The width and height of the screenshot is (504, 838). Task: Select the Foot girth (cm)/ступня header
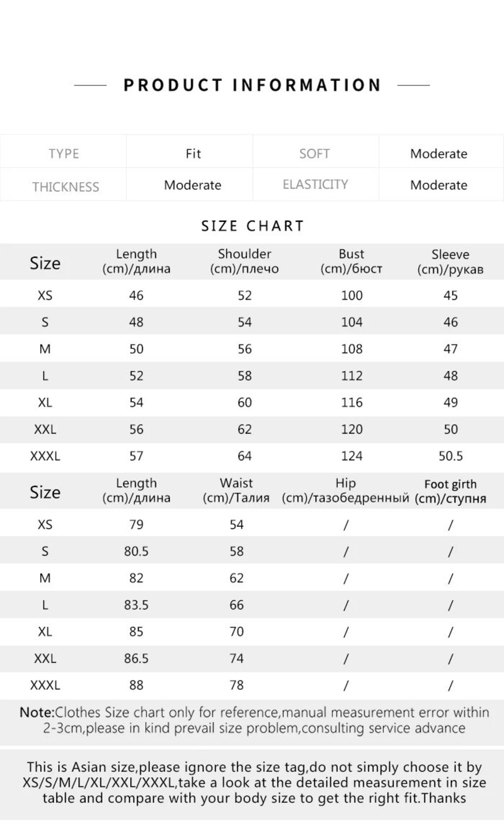450,491
